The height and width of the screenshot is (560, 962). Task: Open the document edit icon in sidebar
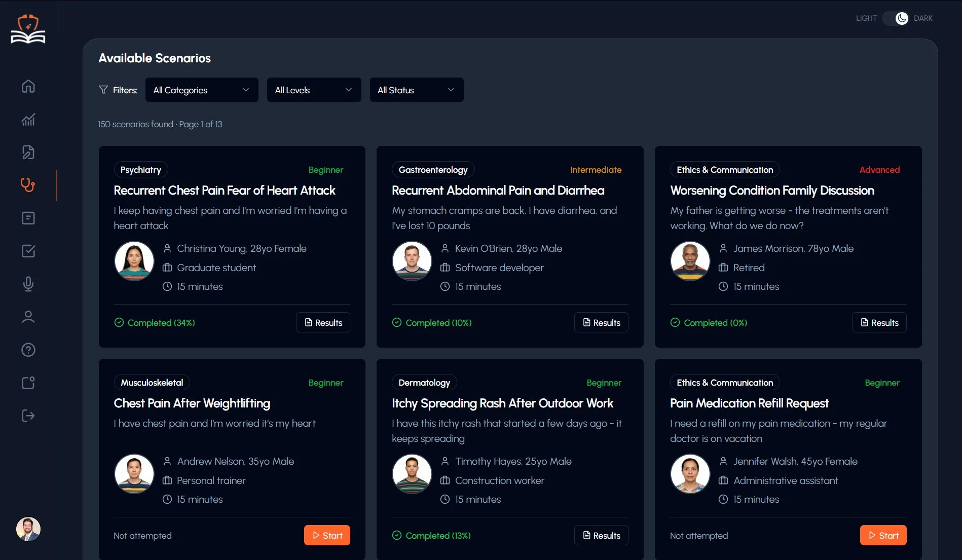28,152
